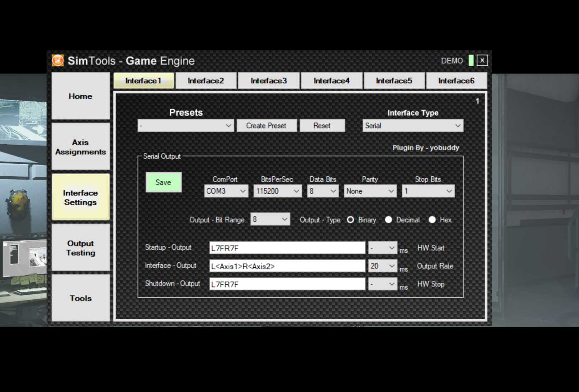
Task: Select the Hex output type
Action: (x=432, y=220)
